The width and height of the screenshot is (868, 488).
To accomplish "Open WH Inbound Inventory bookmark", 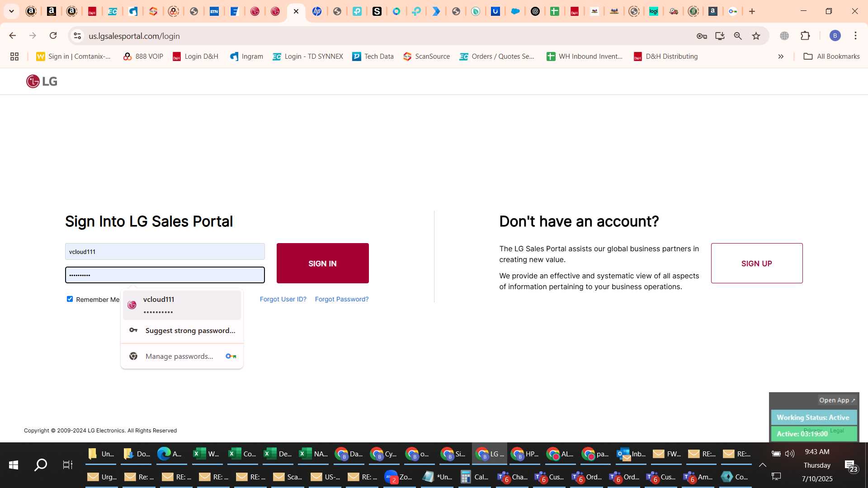I will [x=585, y=56].
